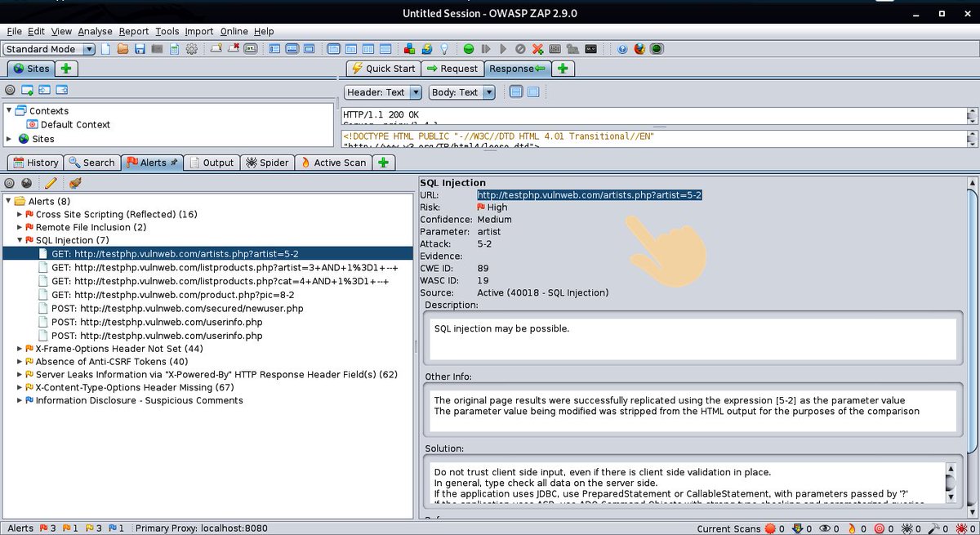Image resolution: width=980 pixels, height=535 pixels.
Task: Click the blue help question mark icon
Action: point(622,49)
